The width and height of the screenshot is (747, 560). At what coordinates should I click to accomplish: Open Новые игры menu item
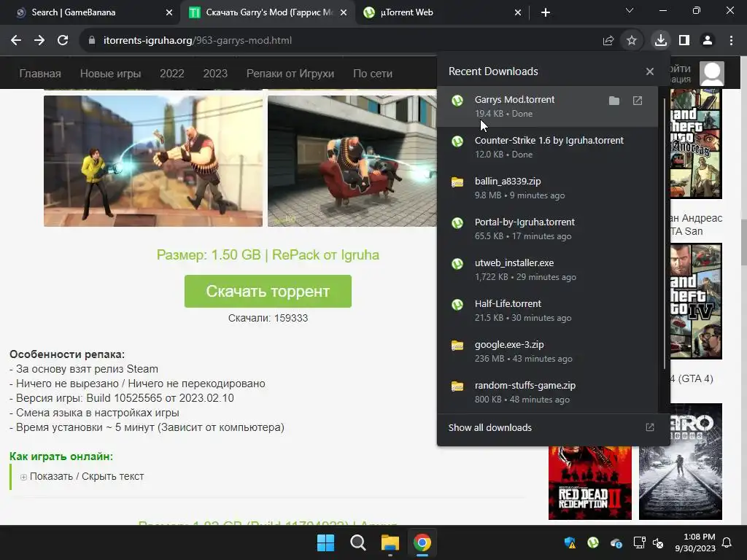click(x=111, y=74)
